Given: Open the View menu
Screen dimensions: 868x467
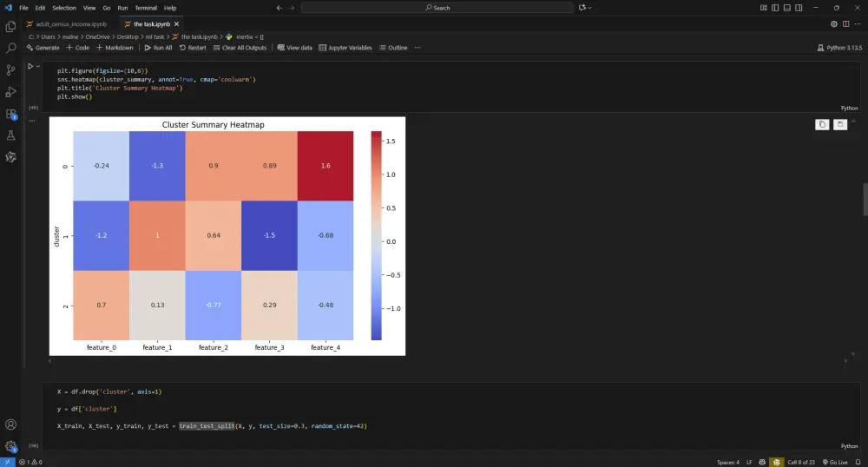Looking at the screenshot, I should pyautogui.click(x=89, y=8).
